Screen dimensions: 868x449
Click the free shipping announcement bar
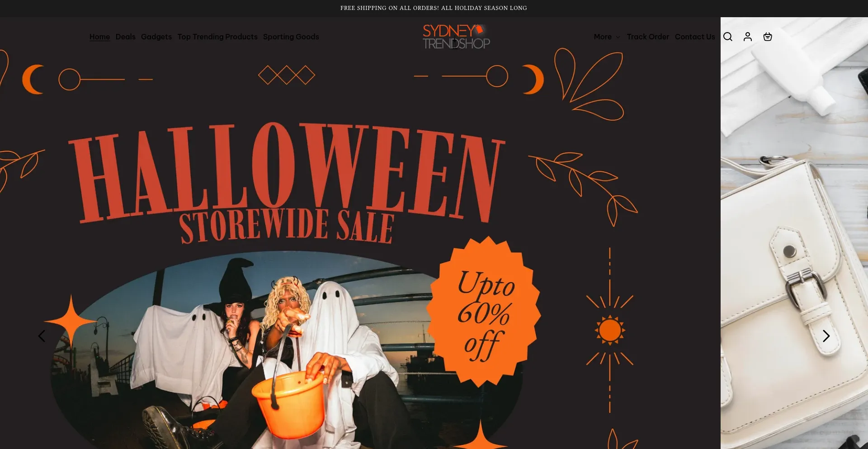pos(434,8)
